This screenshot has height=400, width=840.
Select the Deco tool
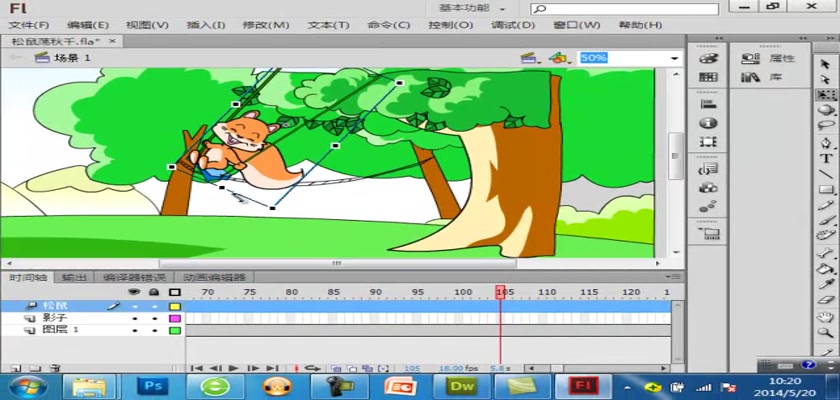826,235
